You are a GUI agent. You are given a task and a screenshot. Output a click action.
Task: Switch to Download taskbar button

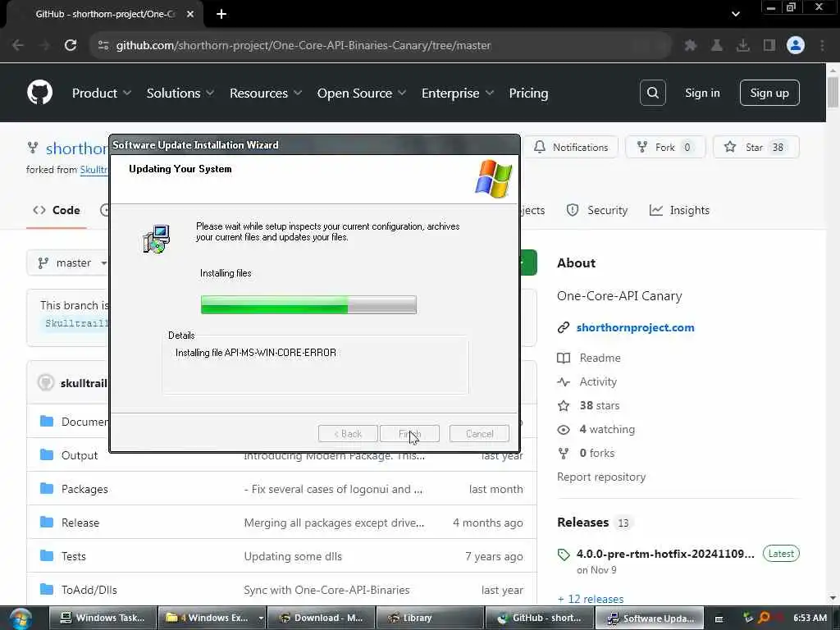point(321,619)
